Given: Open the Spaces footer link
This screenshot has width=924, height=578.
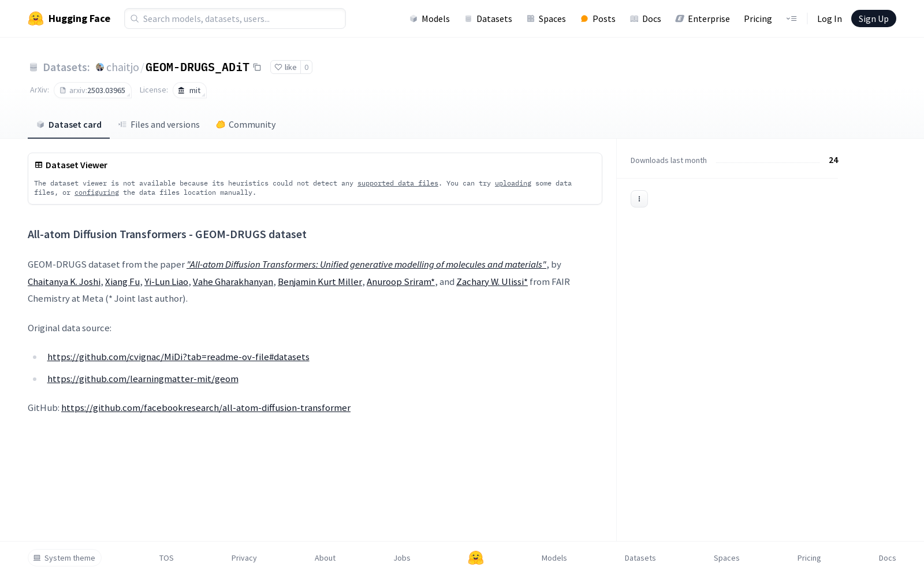Looking at the screenshot, I should [726, 558].
